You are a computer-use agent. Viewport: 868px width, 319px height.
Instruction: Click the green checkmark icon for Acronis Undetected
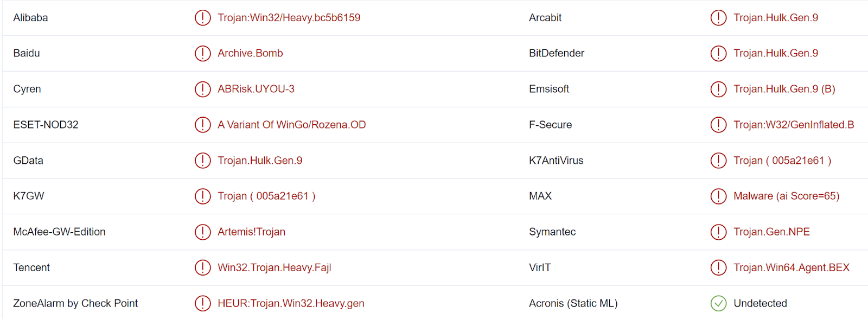[x=718, y=303]
